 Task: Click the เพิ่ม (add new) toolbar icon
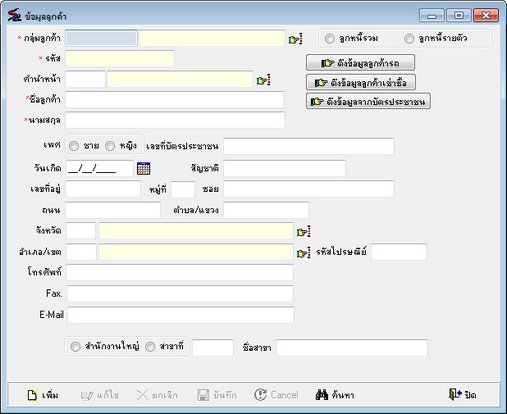[32, 395]
